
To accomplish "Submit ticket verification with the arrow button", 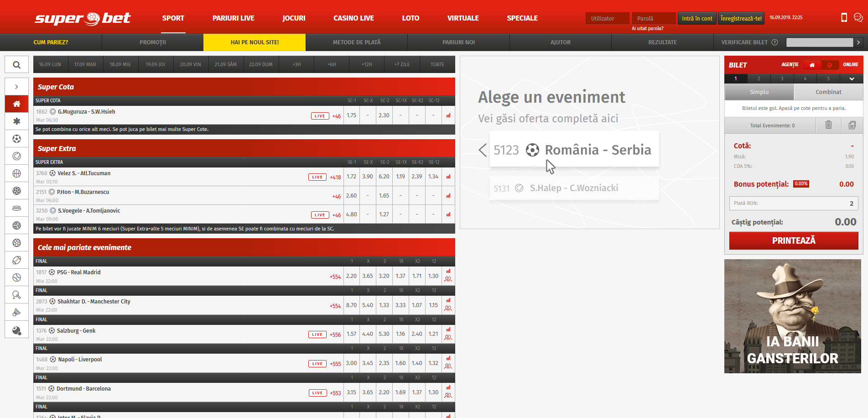I will pos(858,42).
